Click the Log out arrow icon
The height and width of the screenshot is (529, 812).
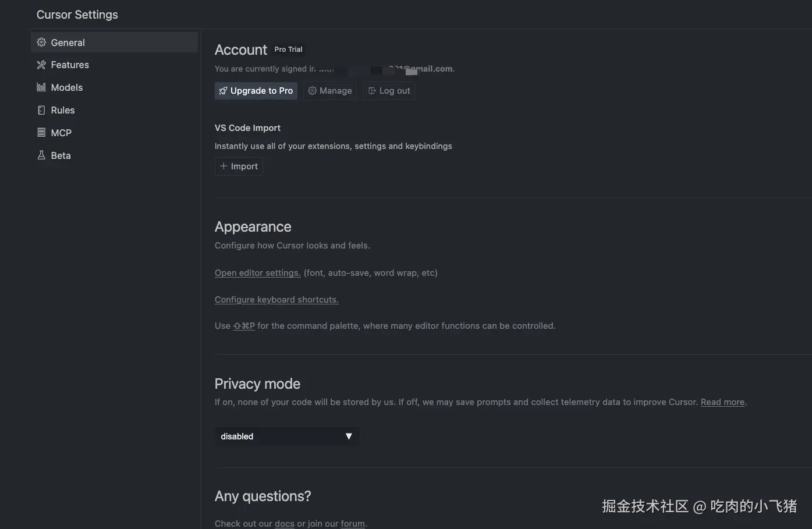(372, 91)
